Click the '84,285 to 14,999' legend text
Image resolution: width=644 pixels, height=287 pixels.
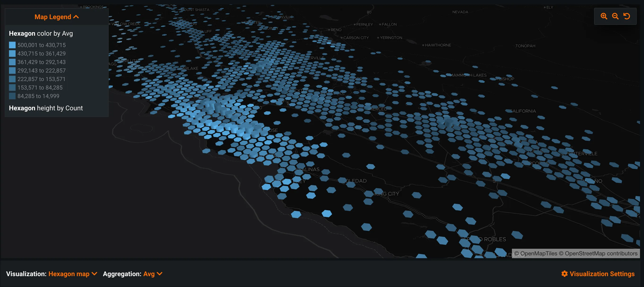38,96
